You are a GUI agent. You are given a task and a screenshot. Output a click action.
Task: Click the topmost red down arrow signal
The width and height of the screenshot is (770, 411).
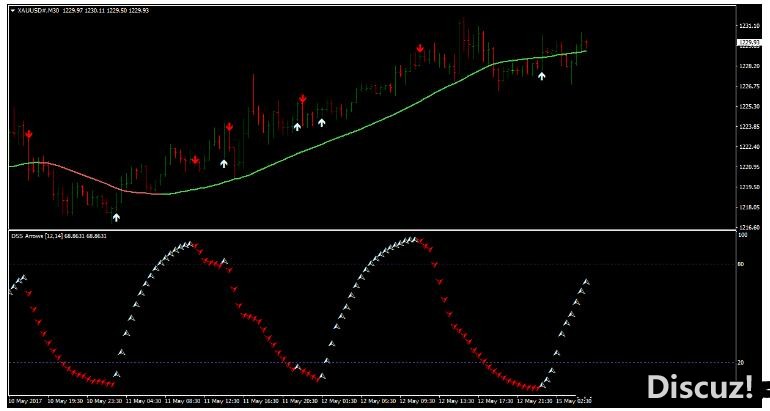[421, 47]
